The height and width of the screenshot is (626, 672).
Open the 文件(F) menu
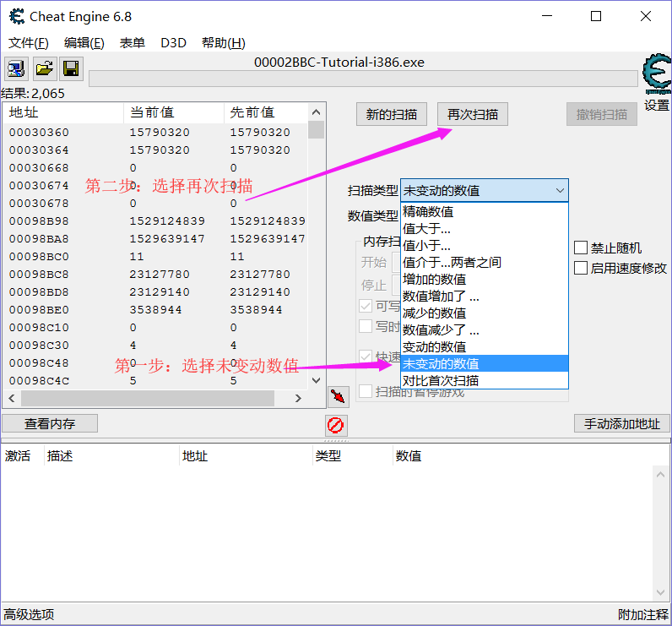[29, 43]
